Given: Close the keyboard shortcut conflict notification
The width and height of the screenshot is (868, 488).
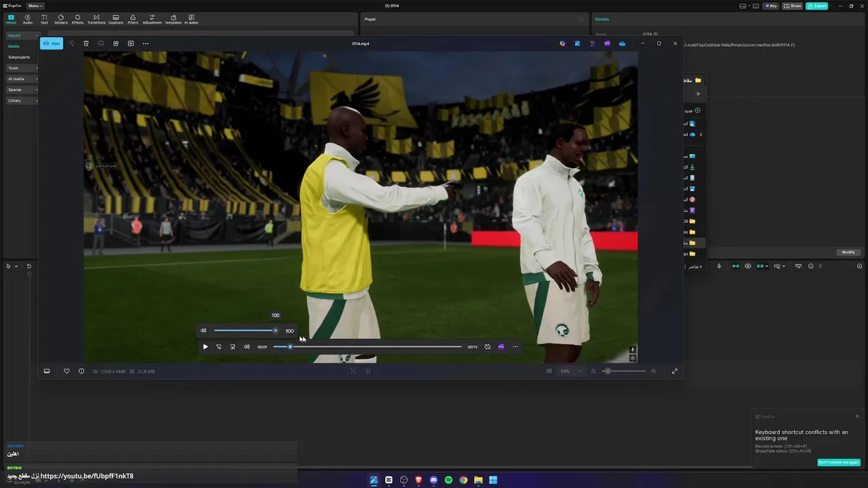Looking at the screenshot, I should point(857,416).
